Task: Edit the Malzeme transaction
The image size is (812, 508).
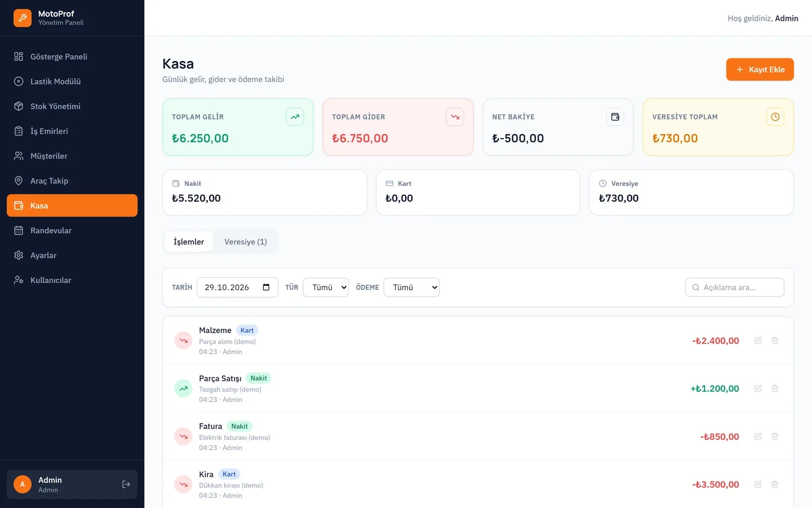Action: (x=758, y=340)
